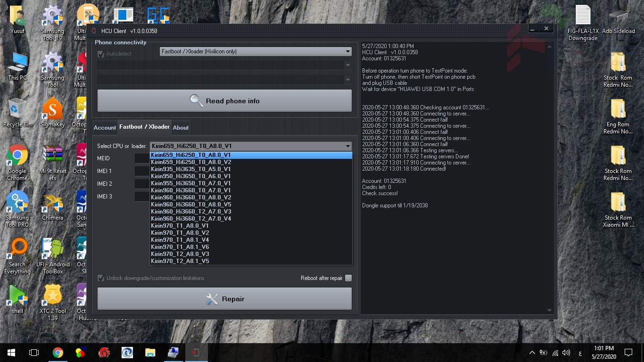Open the shell desktop shortcut
The height and width of the screenshot is (362, 644).
(x=17, y=299)
